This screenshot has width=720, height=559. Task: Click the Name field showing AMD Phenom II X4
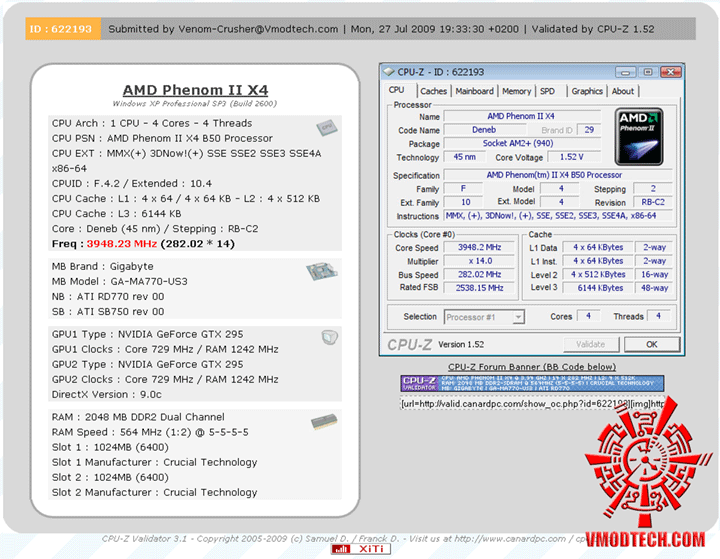pos(522,116)
